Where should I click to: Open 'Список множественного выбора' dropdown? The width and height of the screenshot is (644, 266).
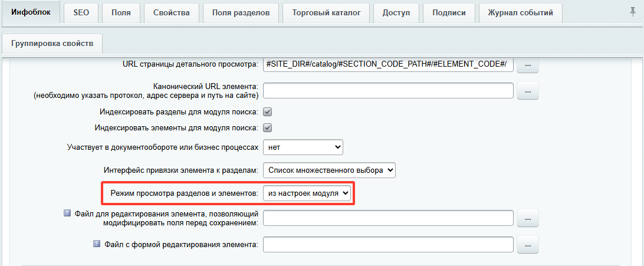(330, 170)
